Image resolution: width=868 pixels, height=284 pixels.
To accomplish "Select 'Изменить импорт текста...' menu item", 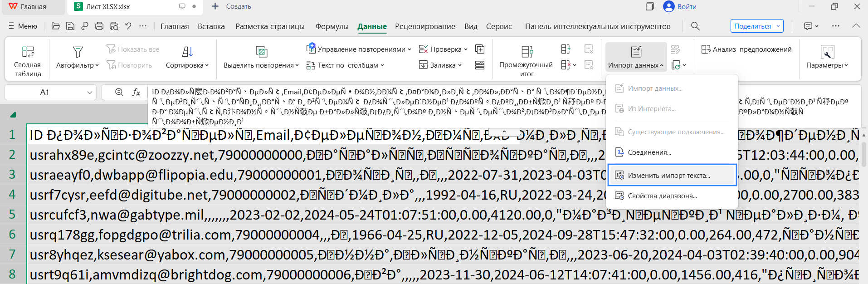I will tap(669, 176).
